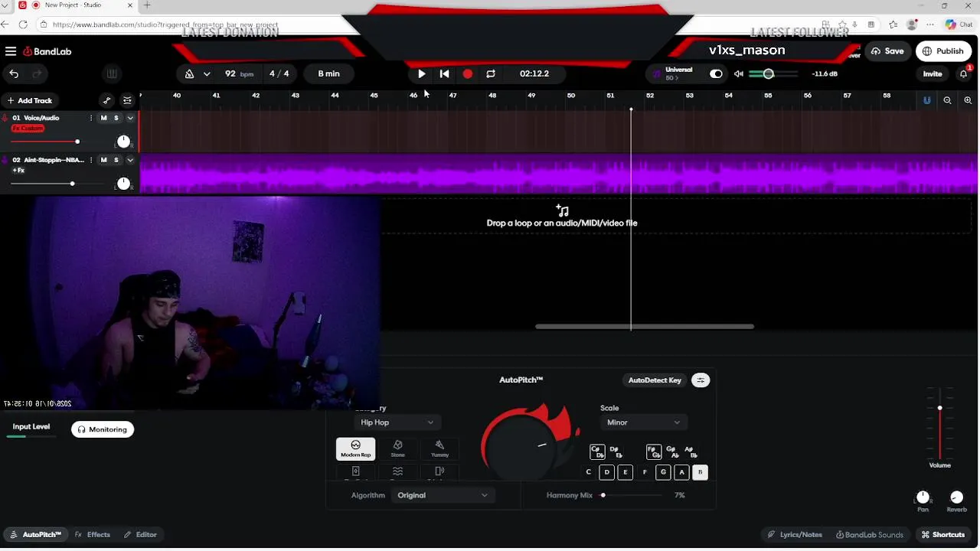Screen dimensions: 980x551
Task: Switch to the AutoPitch tab
Action: coord(35,535)
